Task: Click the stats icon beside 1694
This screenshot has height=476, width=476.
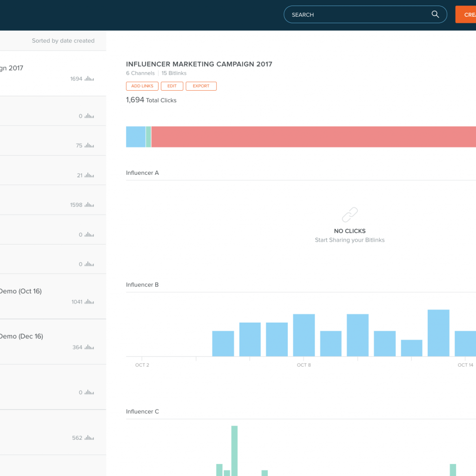Action: [89, 79]
